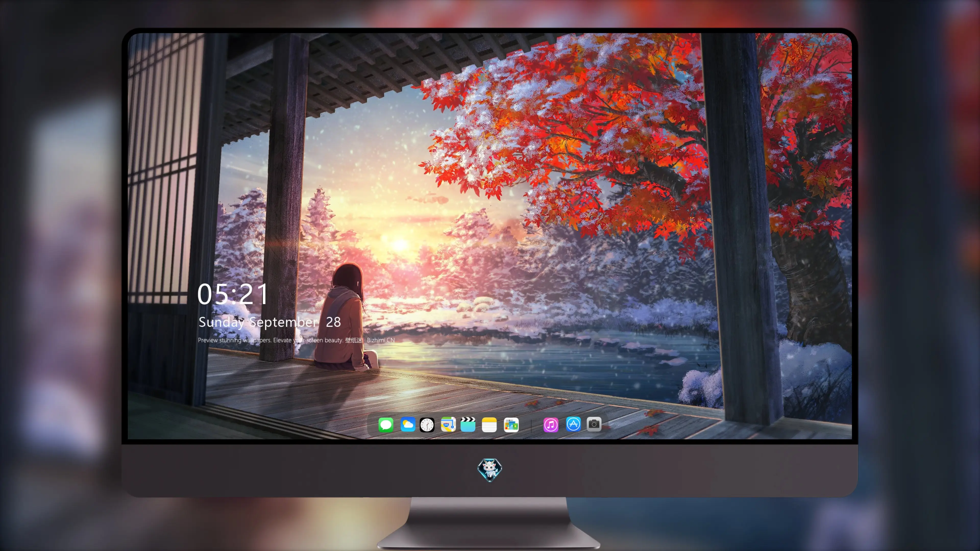Viewport: 980px width, 551px height.
Task: Open the pink iTunes music app
Action: pos(551,425)
